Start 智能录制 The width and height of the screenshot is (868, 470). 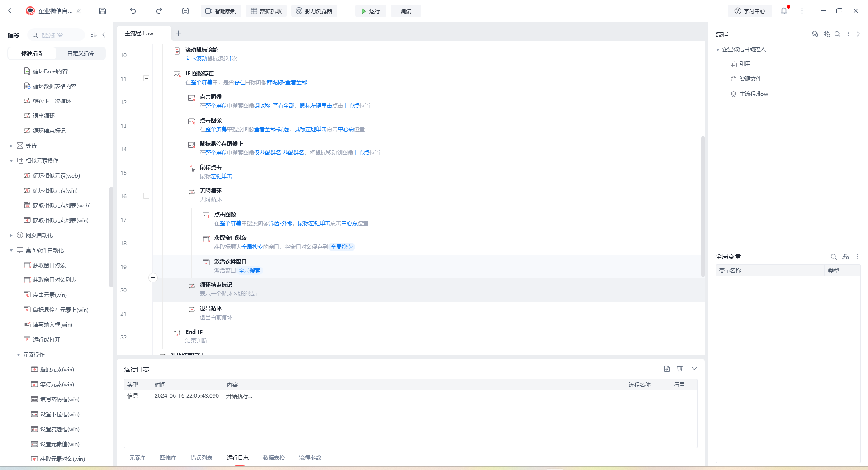(221, 11)
